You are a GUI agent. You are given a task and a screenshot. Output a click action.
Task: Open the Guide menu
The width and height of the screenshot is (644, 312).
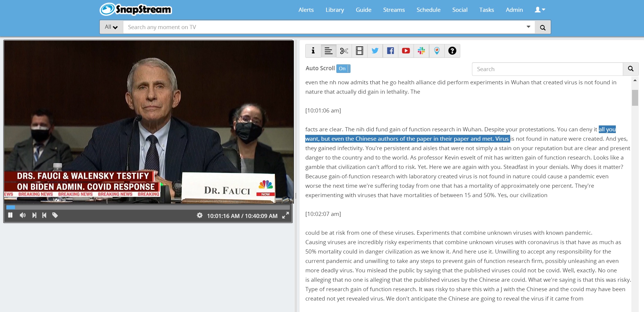[363, 10]
